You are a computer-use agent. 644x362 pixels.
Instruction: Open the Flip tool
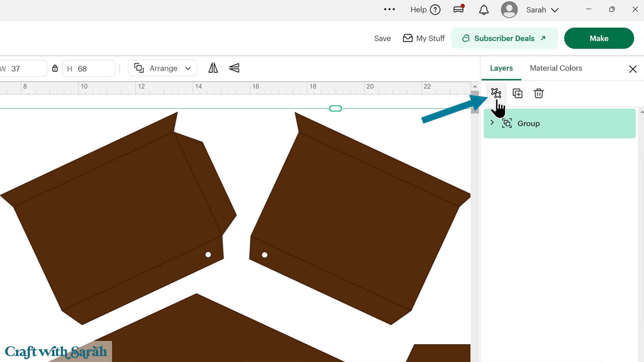point(213,68)
